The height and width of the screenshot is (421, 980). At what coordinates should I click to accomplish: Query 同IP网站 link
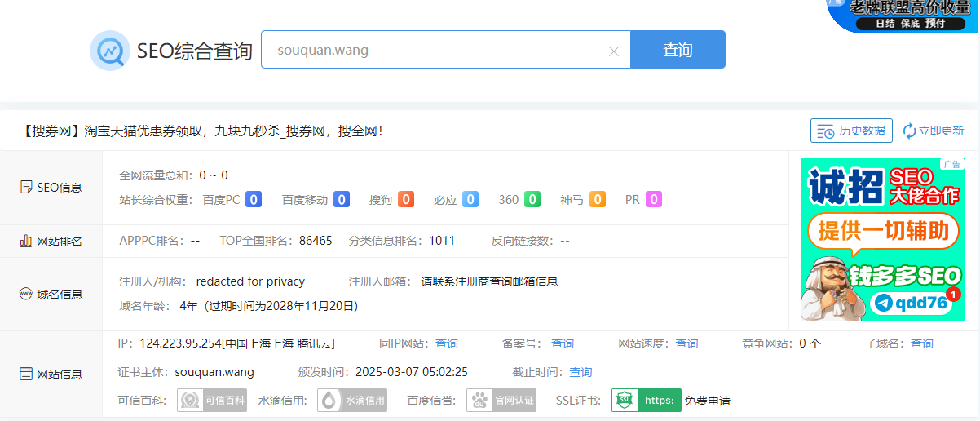pos(447,343)
